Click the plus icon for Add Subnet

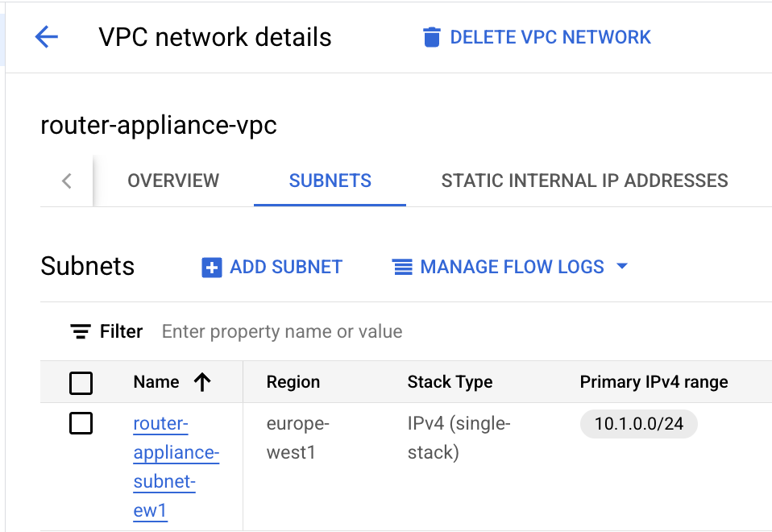pos(211,268)
